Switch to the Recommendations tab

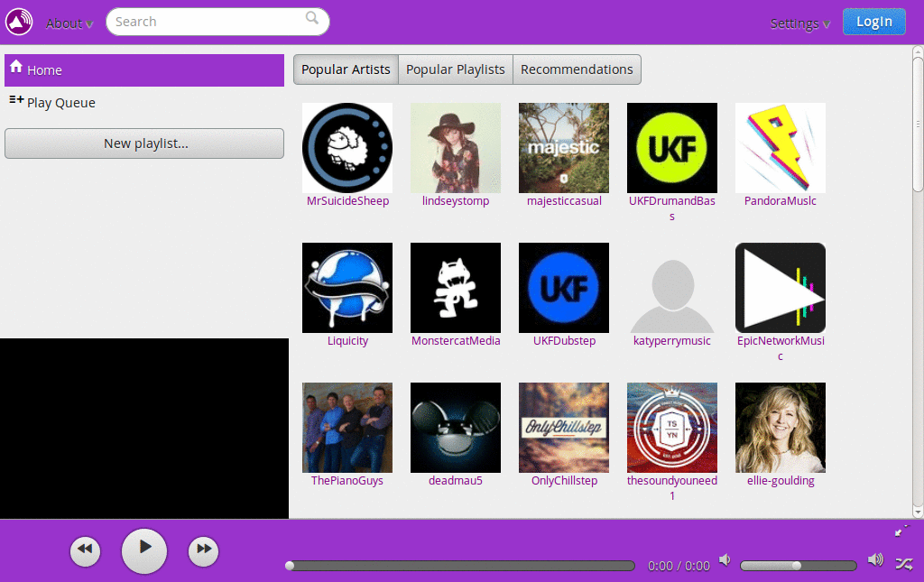(577, 69)
